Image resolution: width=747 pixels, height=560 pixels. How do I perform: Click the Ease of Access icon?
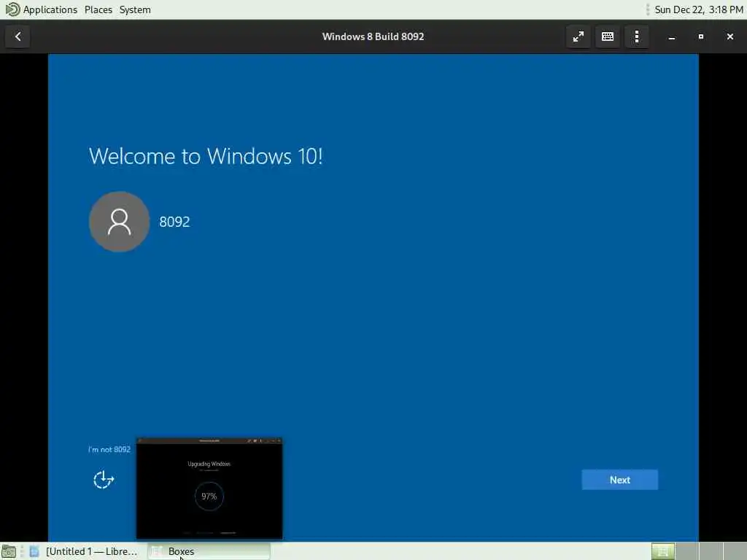104,480
